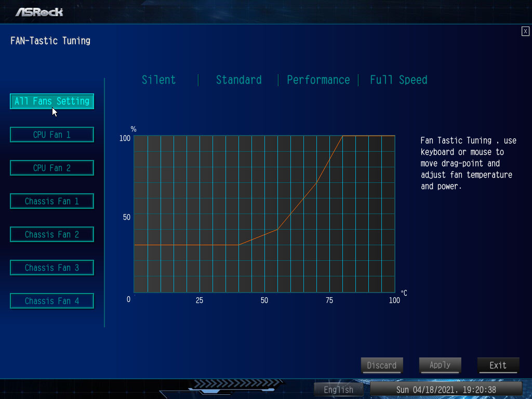
Task: Open the English language selector
Action: [338, 390]
